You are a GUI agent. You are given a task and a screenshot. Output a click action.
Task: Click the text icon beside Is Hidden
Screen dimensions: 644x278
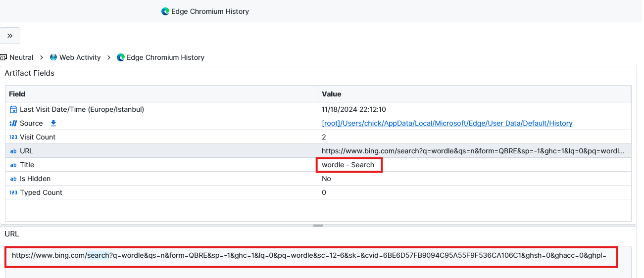point(13,179)
